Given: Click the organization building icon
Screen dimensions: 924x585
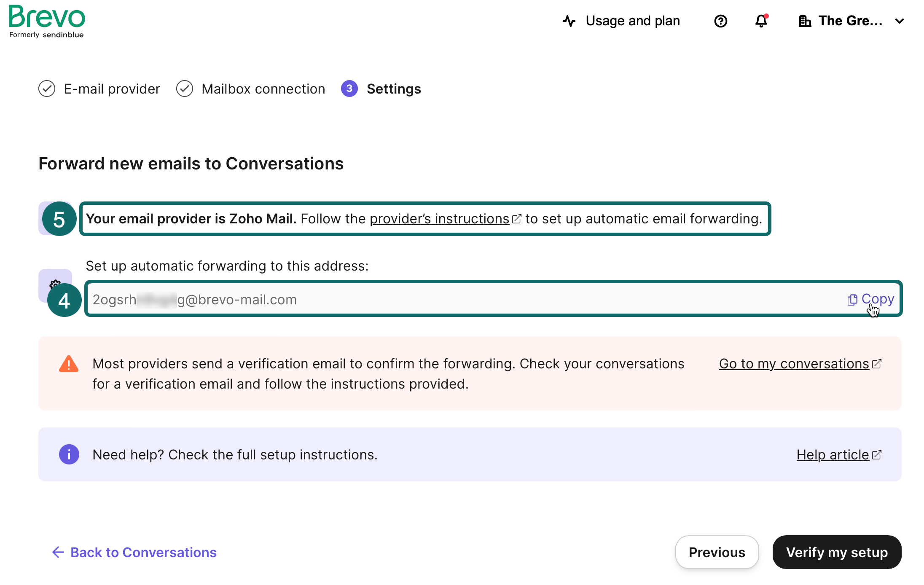Looking at the screenshot, I should [x=805, y=21].
